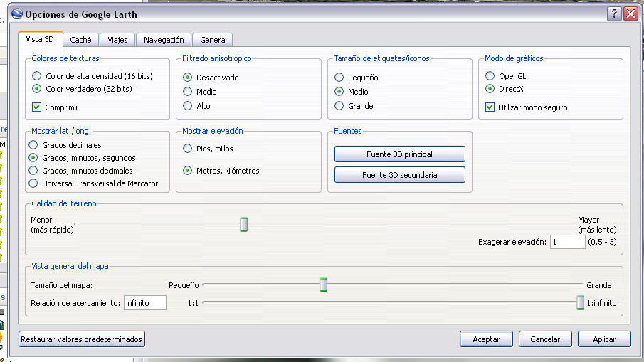Click the Fuente 3D principal button
Screen dimensions: 644x362
click(399, 154)
